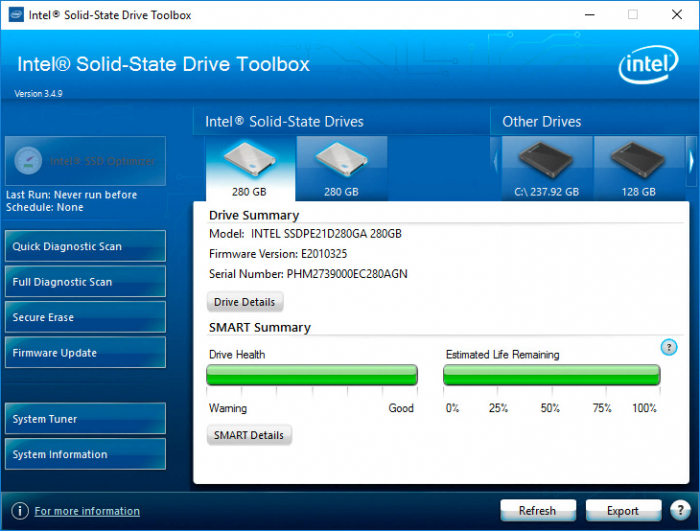The height and width of the screenshot is (531, 700).
Task: Click the Other Drives header
Action: click(542, 121)
